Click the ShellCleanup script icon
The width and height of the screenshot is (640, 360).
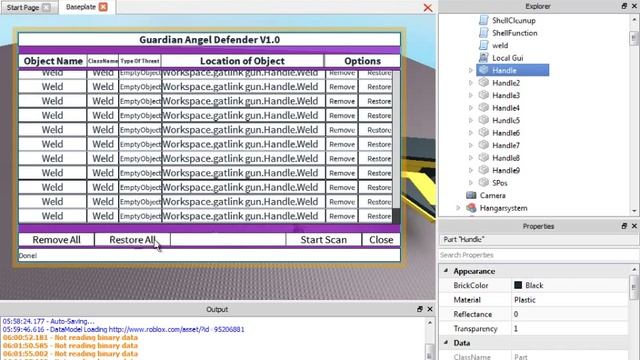pyautogui.click(x=484, y=20)
